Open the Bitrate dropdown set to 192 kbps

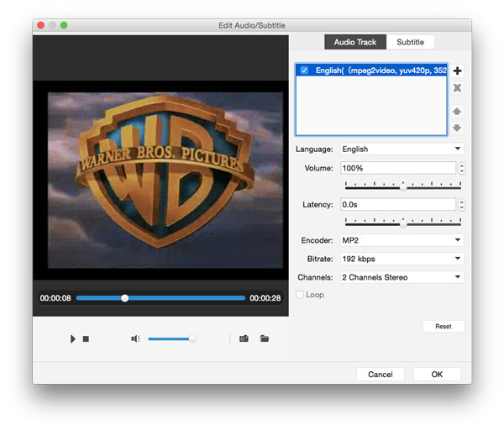coord(402,259)
